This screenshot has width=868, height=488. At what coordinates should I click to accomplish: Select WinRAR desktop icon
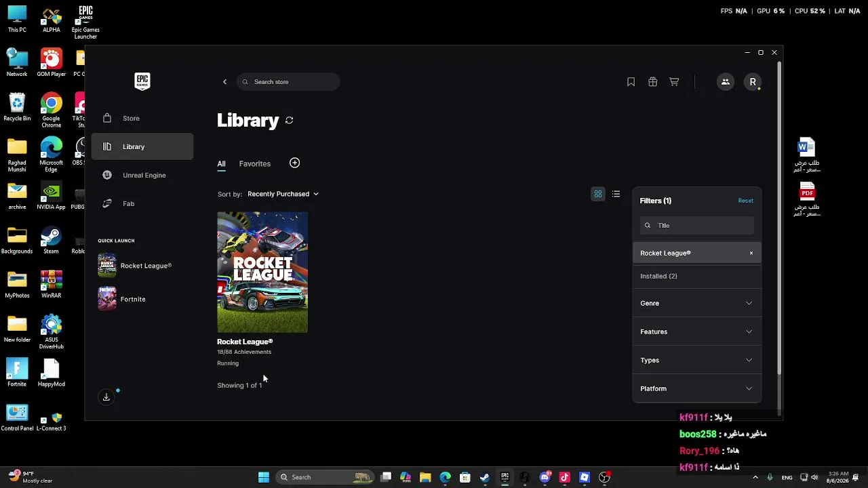(x=51, y=285)
